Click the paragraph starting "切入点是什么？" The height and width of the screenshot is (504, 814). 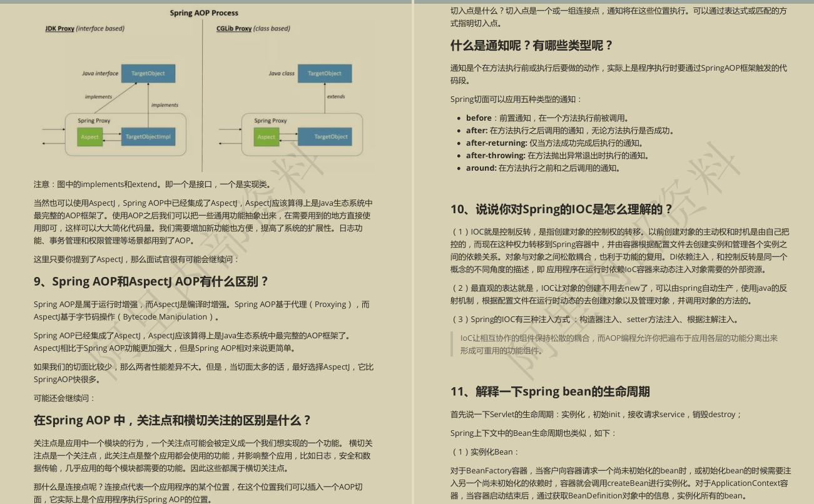click(619, 17)
